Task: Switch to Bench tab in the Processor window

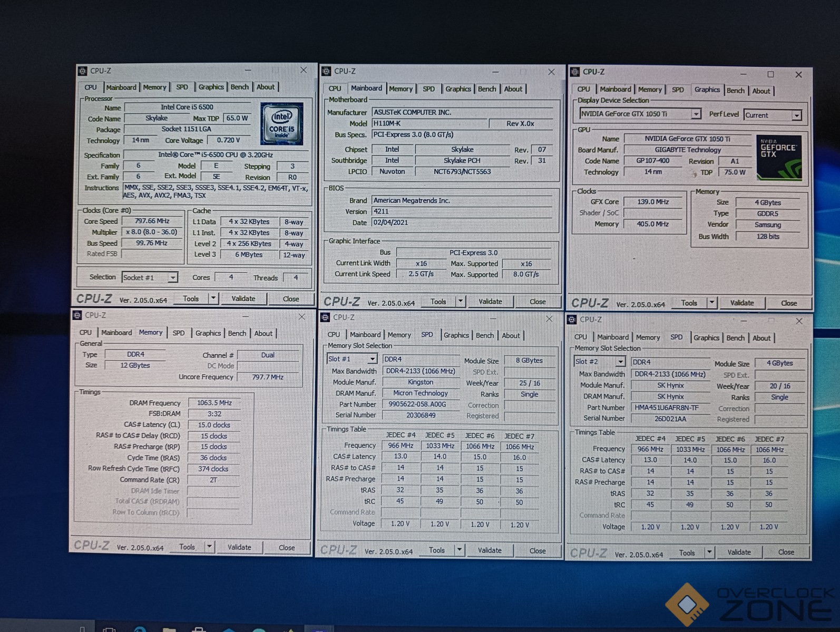Action: (x=240, y=87)
